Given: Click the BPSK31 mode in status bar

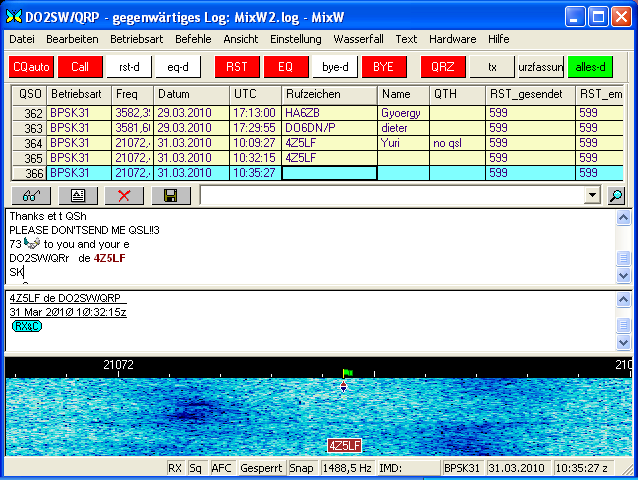Looking at the screenshot, I should 462,468.
